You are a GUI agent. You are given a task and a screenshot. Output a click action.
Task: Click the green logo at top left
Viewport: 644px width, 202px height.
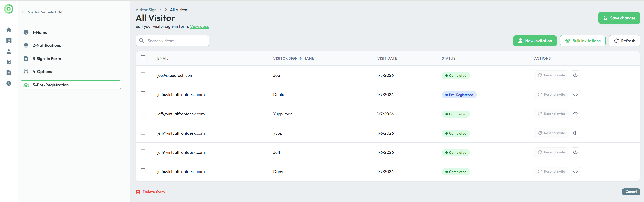[x=9, y=9]
